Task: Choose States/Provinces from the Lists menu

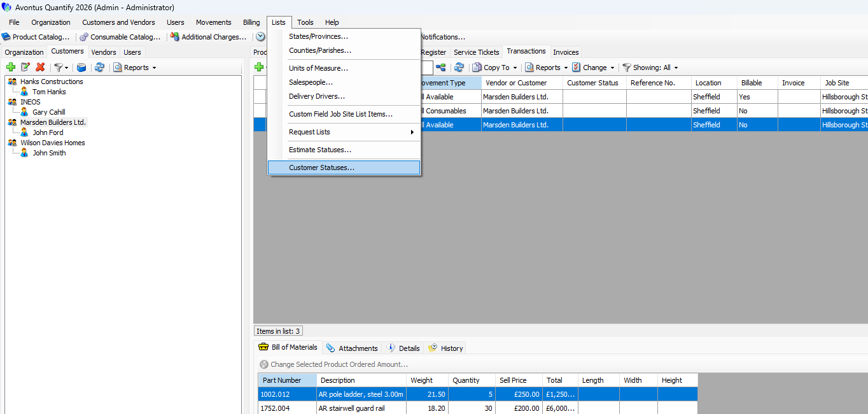Action: [x=344, y=36]
